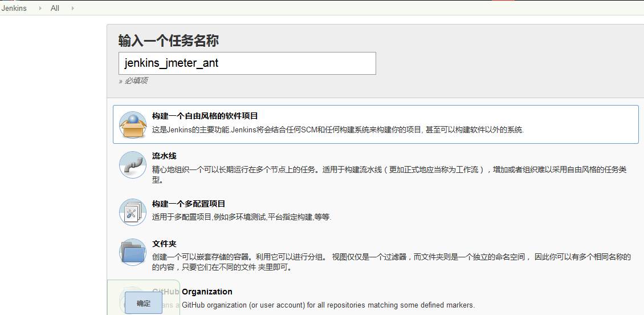Select the 流水线 item title
Screen dimensions: 644x315
(164, 156)
